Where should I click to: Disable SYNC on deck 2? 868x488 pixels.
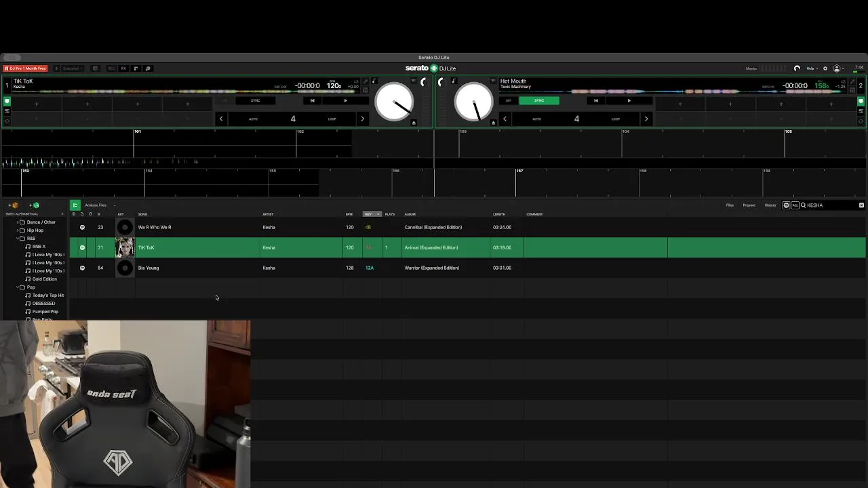click(x=539, y=100)
